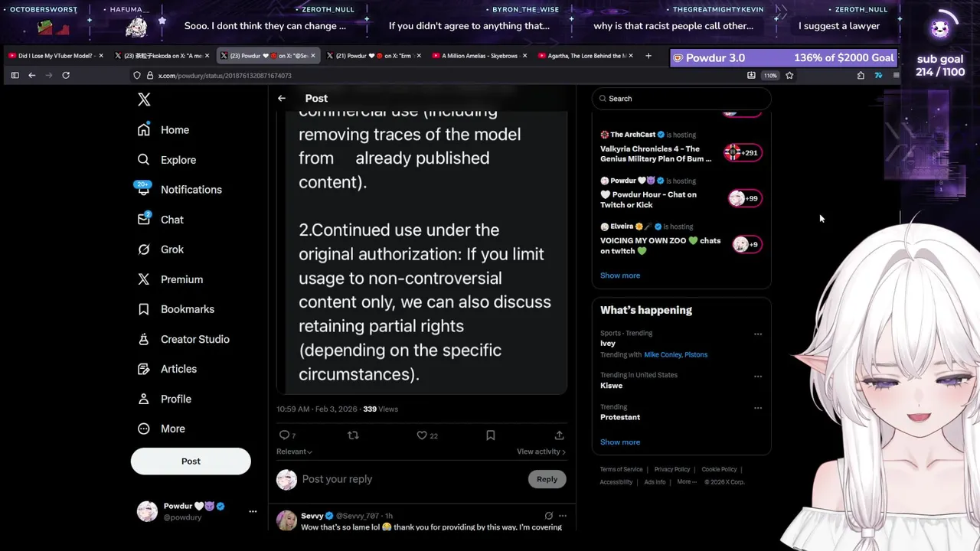Click the white Post button in sidebar

coord(191,461)
